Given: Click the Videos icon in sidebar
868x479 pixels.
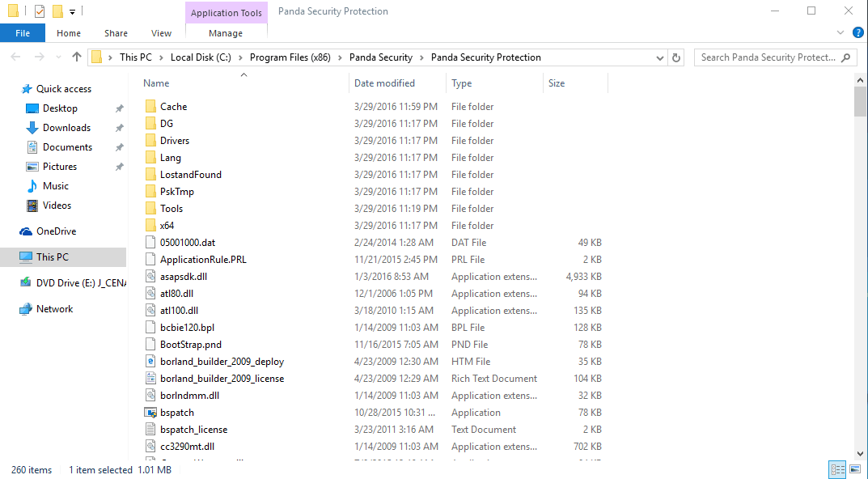Looking at the screenshot, I should click(x=32, y=206).
